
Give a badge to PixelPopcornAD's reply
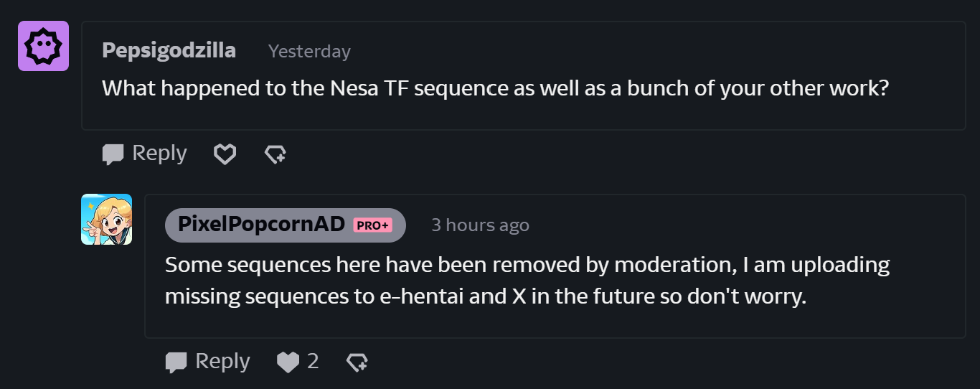pyautogui.click(x=357, y=362)
